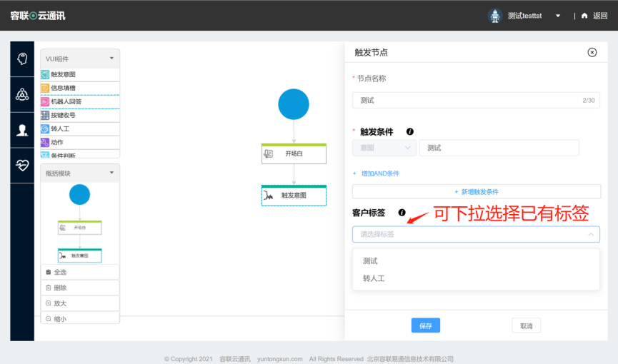The width and height of the screenshot is (618, 364).
Task: Open the user profile icon in the sidebar
Action: (x=22, y=130)
